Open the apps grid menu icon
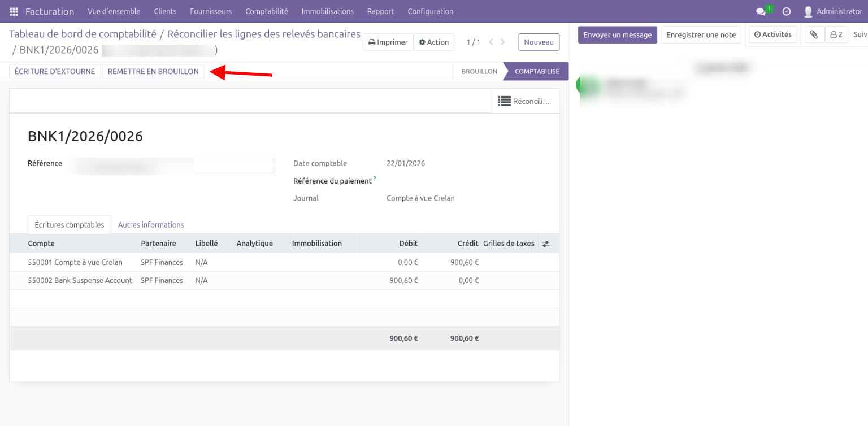The width and height of the screenshot is (868, 426). click(x=14, y=11)
